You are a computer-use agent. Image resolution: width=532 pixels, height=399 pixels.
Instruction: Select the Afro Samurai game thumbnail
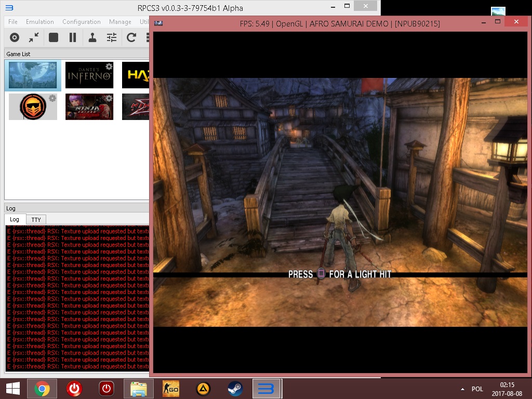[33, 75]
